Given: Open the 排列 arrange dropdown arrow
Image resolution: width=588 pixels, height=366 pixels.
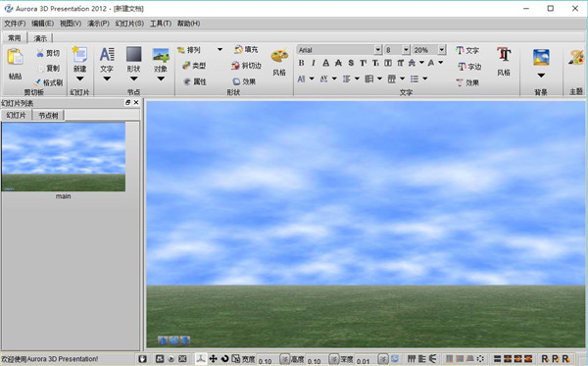Looking at the screenshot, I should pos(220,49).
